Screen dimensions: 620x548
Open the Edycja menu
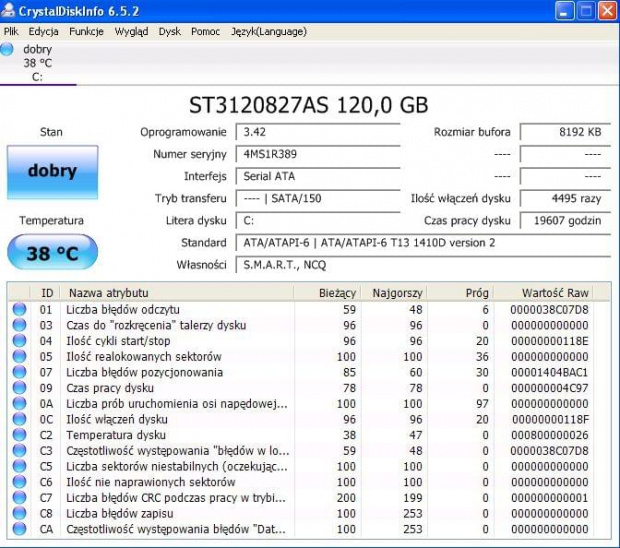click(43, 32)
